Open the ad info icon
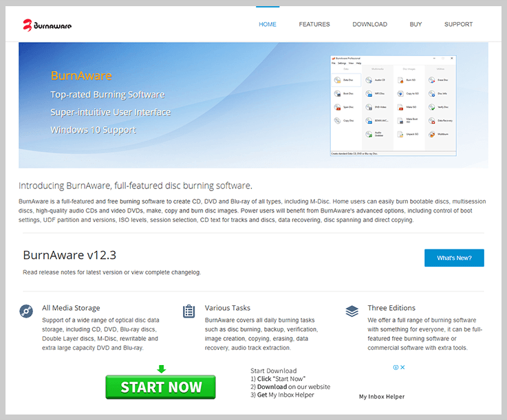Image resolution: width=507 pixels, height=420 pixels. tap(396, 367)
